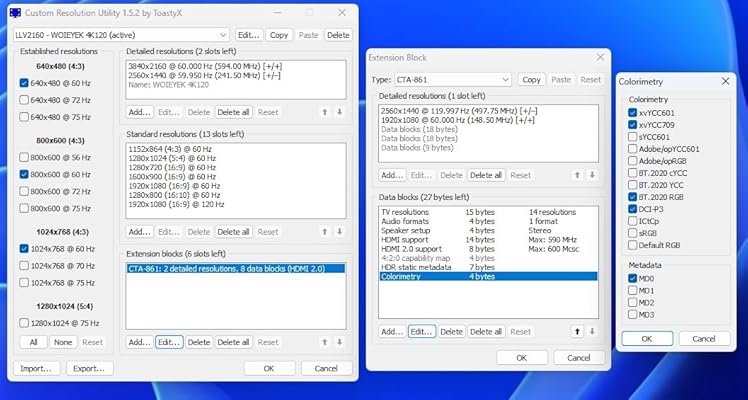Select 1920x1080 (16:9) @ 120 Hz entry
The height and width of the screenshot is (400, 748).
(x=236, y=204)
